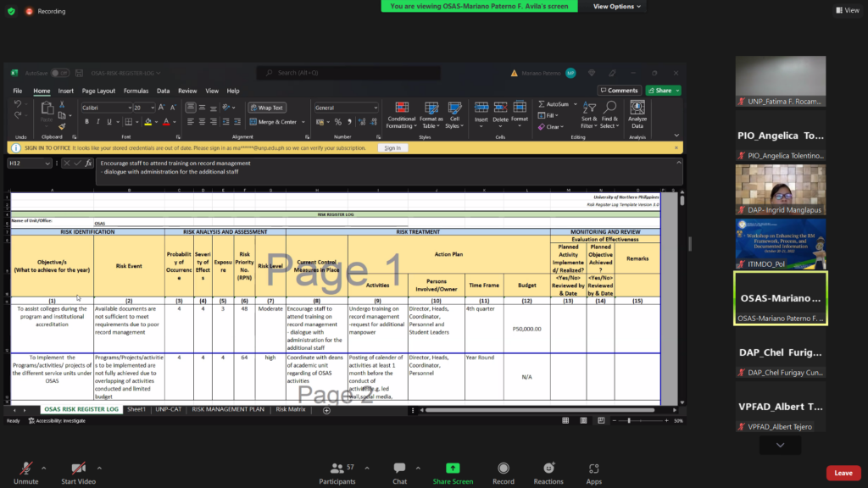This screenshot has width=868, height=488.
Task: Switch to Page Layout view icon
Action: [583, 420]
